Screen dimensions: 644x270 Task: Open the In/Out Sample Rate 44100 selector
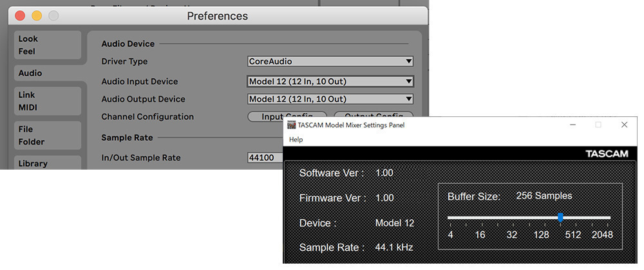point(265,157)
